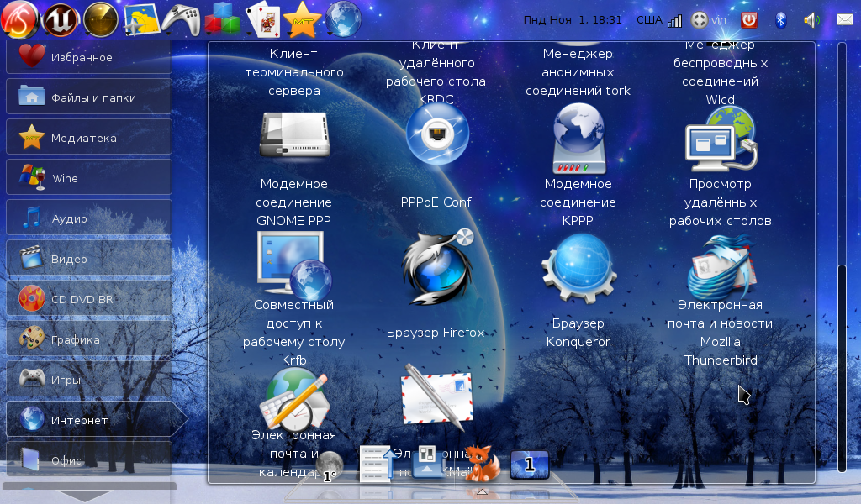Launch PPPoE Conf network icon
This screenshot has width=861, height=504.
[436, 134]
